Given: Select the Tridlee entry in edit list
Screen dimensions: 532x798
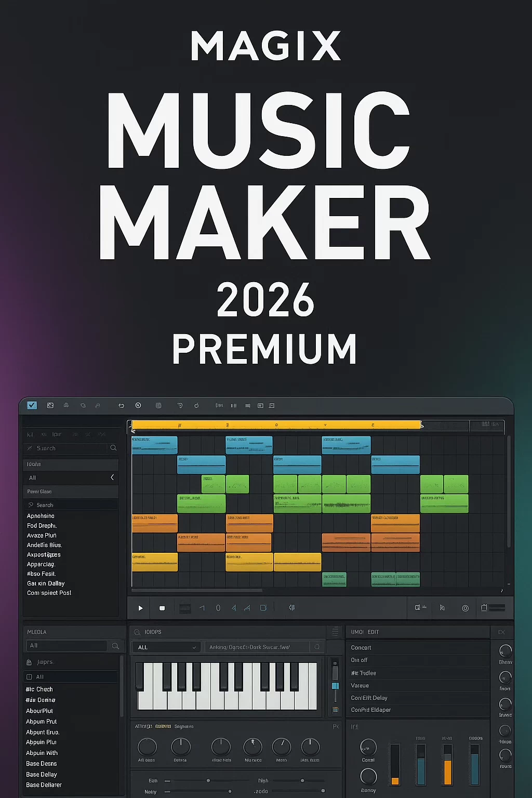Looking at the screenshot, I should tap(418, 673).
